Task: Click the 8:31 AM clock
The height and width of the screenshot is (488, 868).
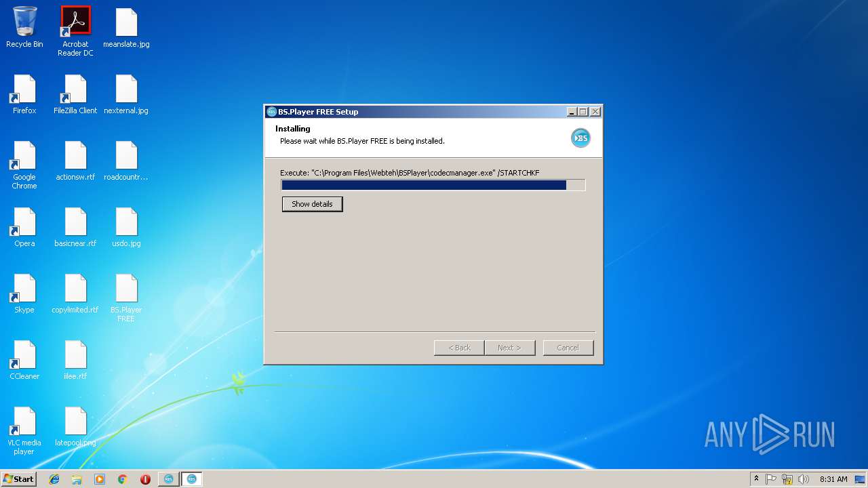Action: tap(833, 479)
